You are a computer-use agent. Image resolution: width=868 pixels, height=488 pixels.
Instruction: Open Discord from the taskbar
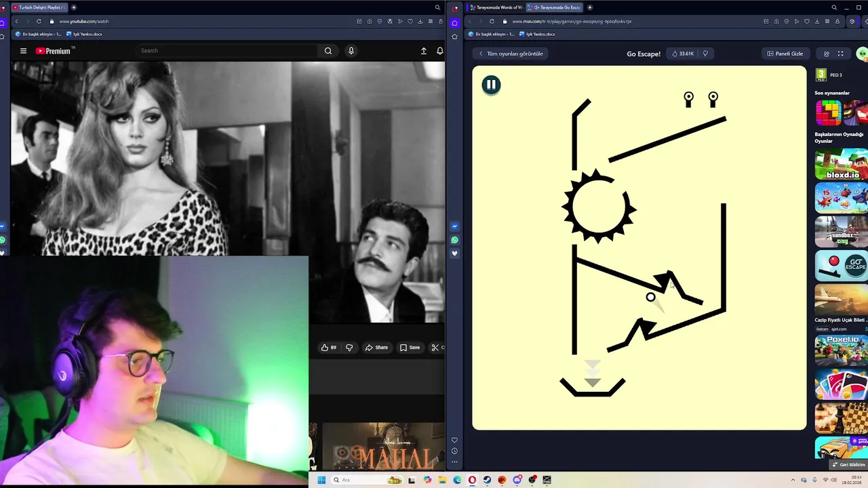517,480
